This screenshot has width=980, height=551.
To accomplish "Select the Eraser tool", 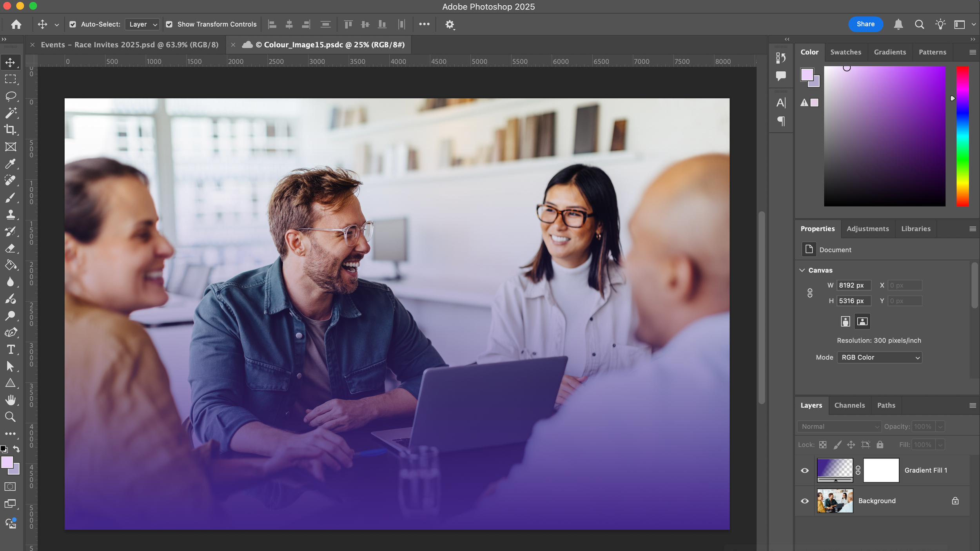I will pyautogui.click(x=11, y=248).
